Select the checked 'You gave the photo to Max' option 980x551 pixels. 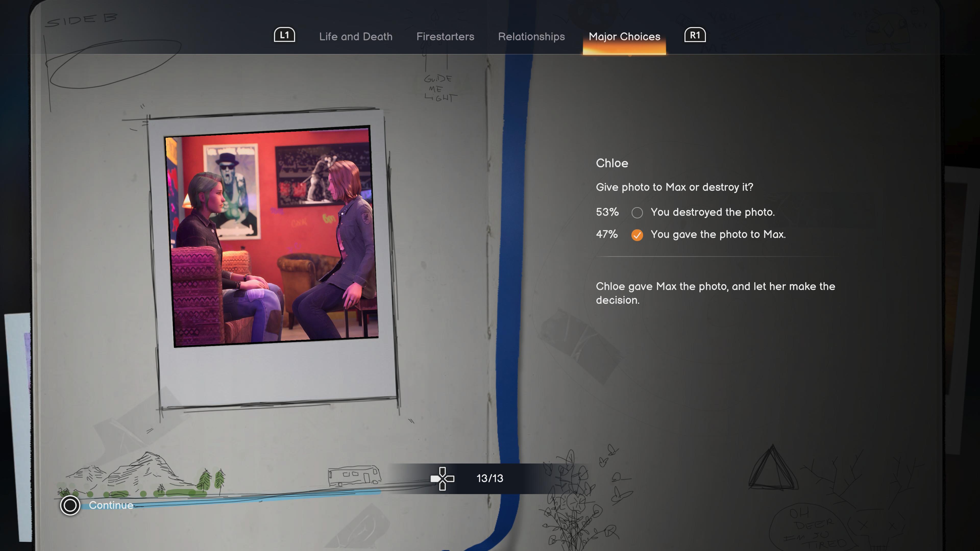637,235
